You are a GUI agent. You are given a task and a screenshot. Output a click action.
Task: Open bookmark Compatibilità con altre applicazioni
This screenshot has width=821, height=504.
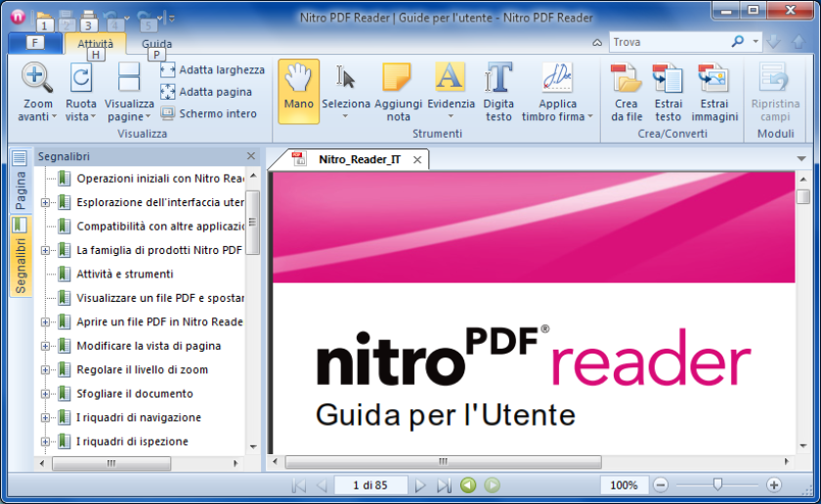click(x=160, y=226)
